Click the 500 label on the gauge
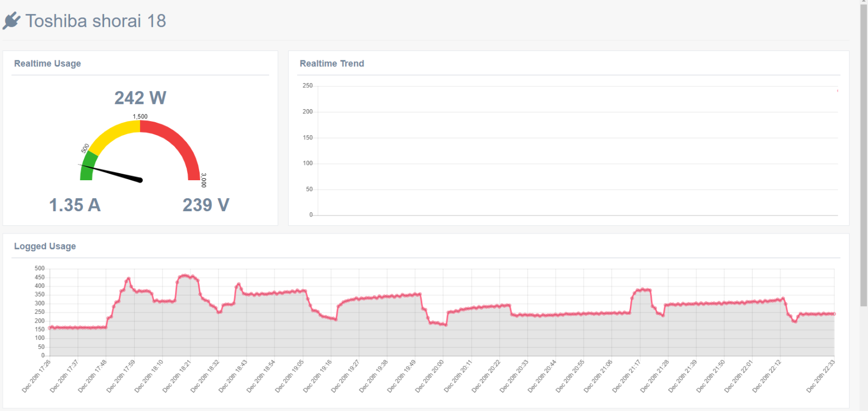This screenshot has width=868, height=411. pyautogui.click(x=85, y=148)
